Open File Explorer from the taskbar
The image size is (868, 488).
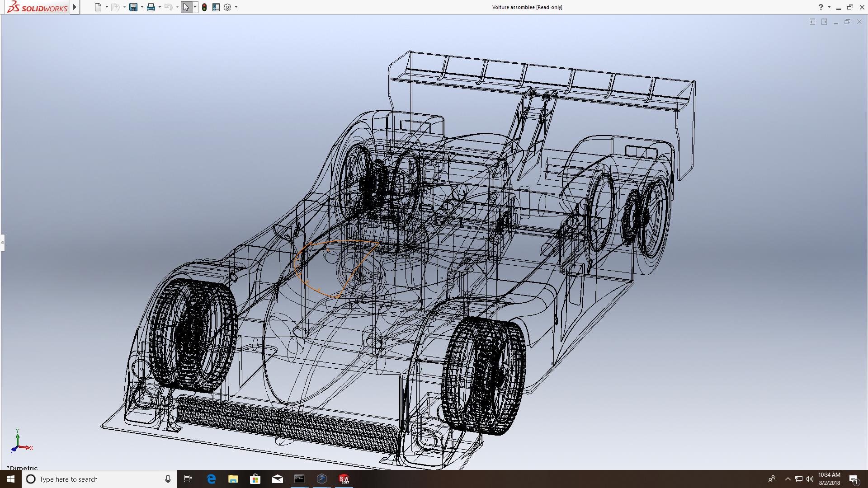[x=233, y=479]
